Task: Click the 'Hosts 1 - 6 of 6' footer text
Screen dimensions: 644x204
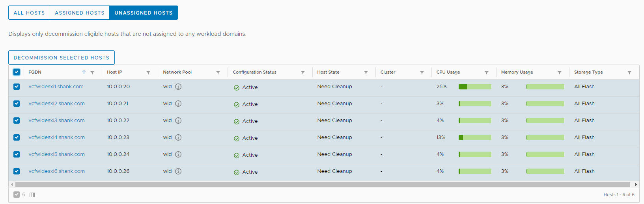Action: [x=619, y=195]
